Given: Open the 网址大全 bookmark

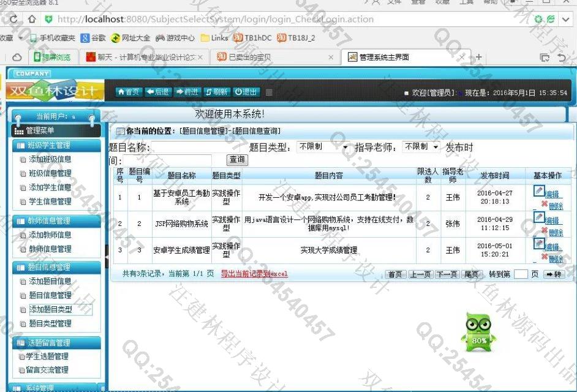Looking at the screenshot, I should click(x=130, y=38).
